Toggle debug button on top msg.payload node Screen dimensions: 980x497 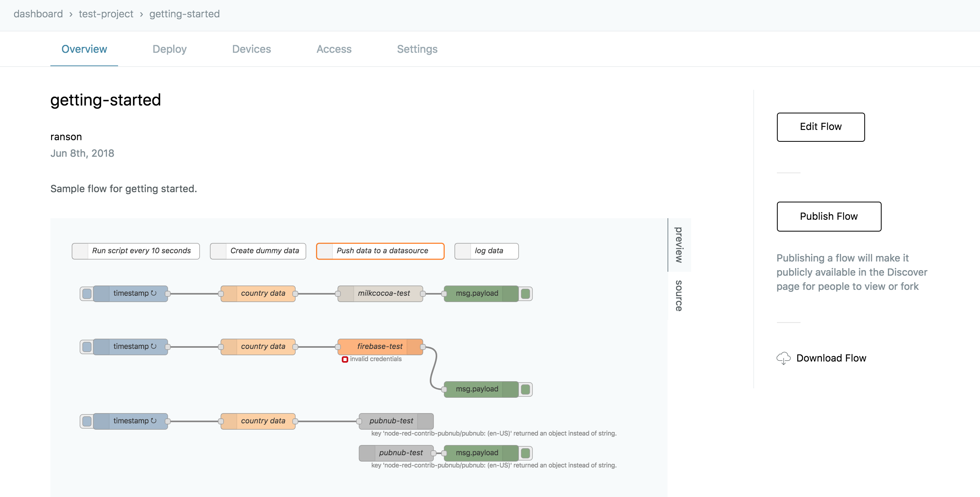[x=525, y=293]
